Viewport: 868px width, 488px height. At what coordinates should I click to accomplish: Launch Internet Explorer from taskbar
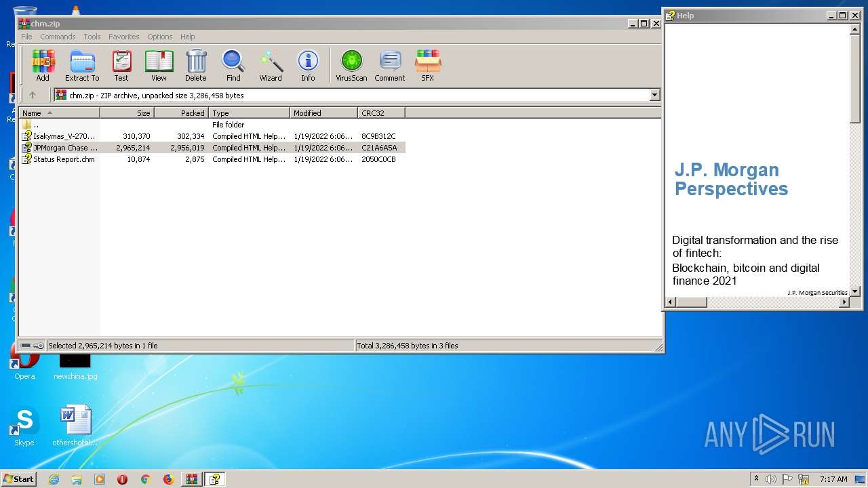tap(54, 479)
